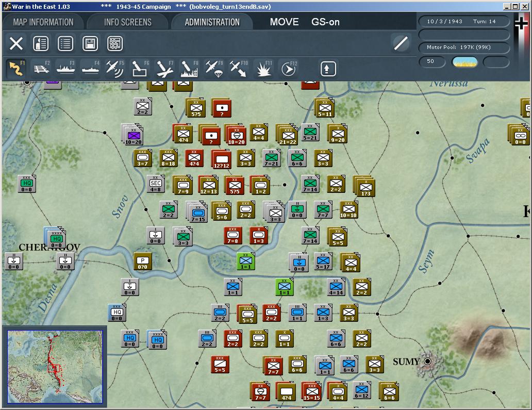Image resolution: width=532 pixels, height=410 pixels.
Task: Click the End Turn arrow (F12)
Action: (x=289, y=68)
